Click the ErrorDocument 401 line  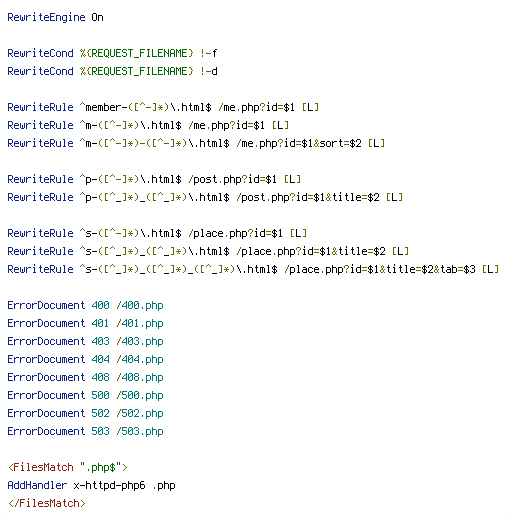click(85, 323)
